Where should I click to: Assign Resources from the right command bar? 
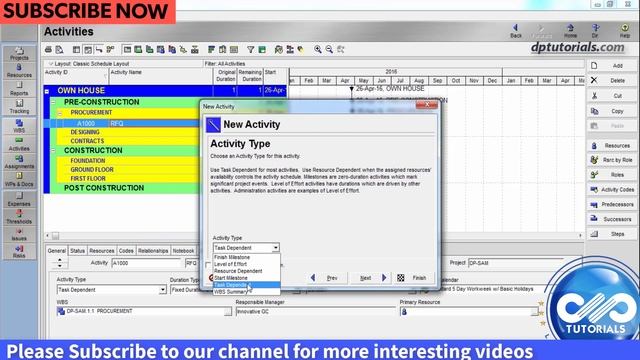(611, 145)
